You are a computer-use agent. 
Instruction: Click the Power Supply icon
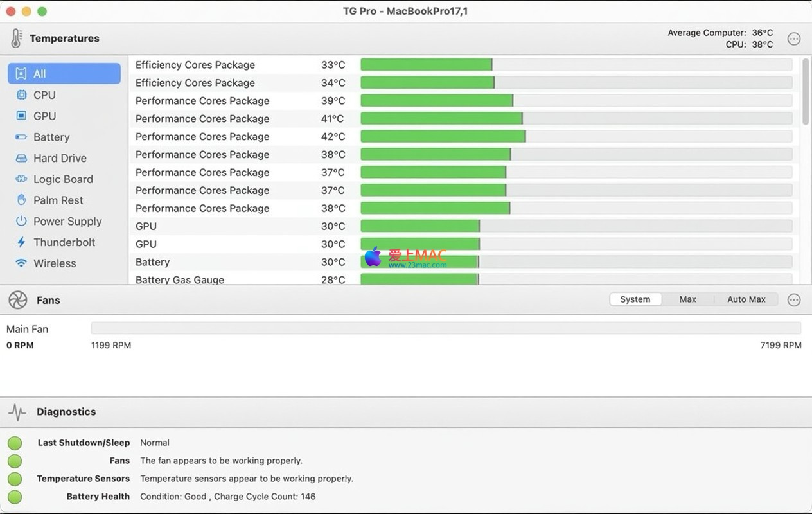click(21, 221)
